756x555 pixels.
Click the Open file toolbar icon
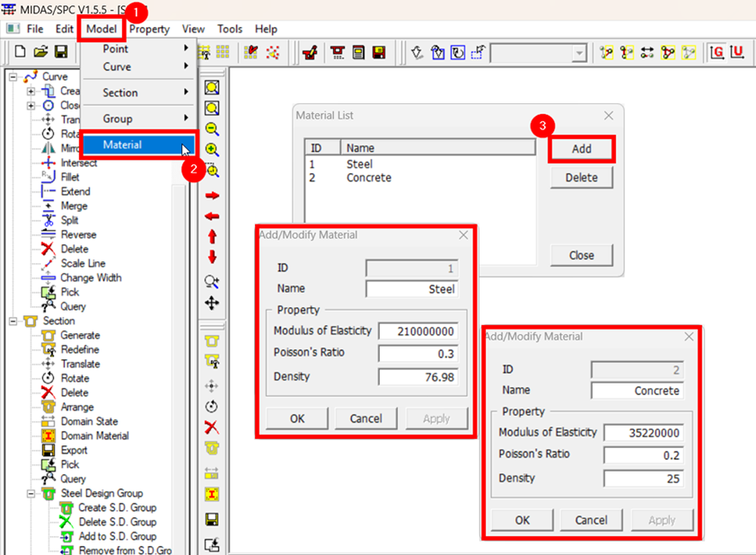(x=40, y=52)
